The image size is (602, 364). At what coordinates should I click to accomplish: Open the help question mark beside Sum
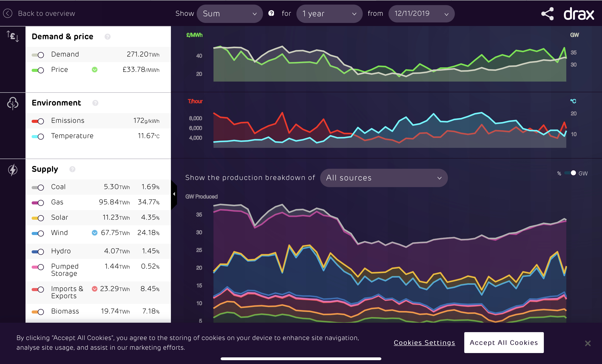point(271,13)
